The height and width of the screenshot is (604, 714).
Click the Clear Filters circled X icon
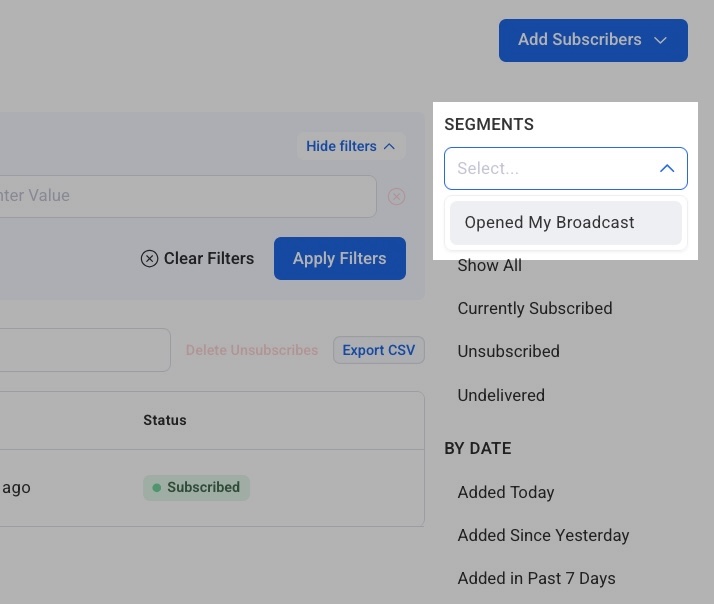(149, 259)
